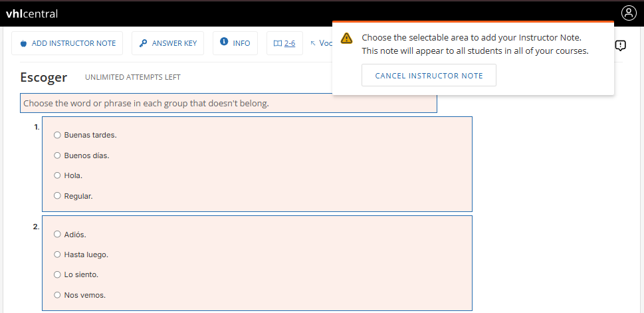Viewport: 644px width, 313px height.
Task: Click the warning triangle icon in the notification
Action: coord(347,38)
